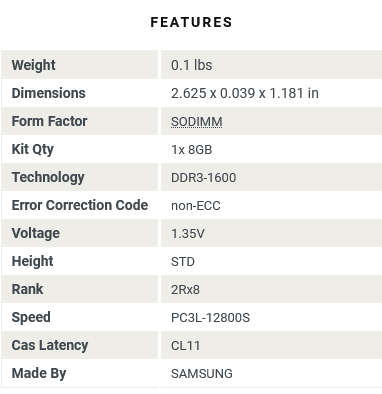The width and height of the screenshot is (382, 394).
Task: Click the FEATURES heading
Action: point(191,22)
